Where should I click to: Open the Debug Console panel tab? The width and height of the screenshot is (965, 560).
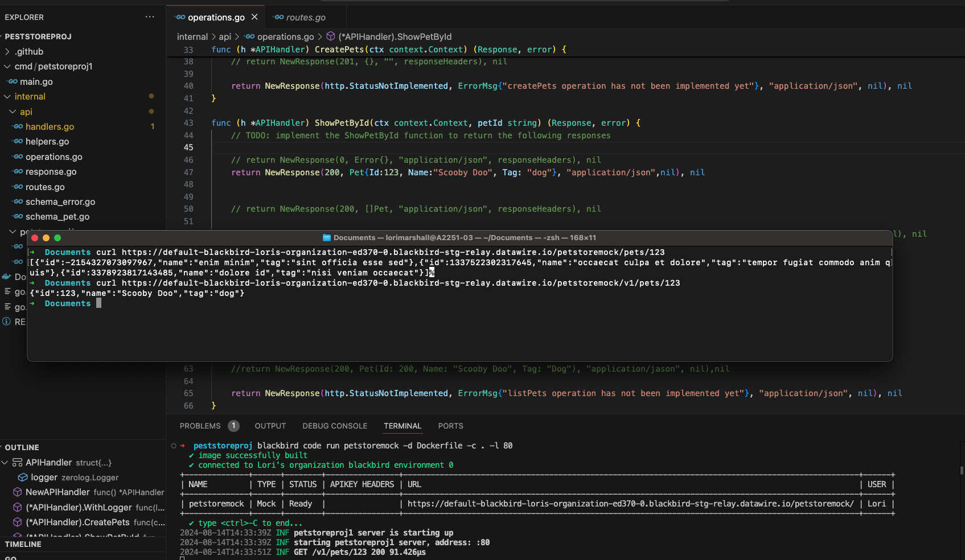(335, 426)
